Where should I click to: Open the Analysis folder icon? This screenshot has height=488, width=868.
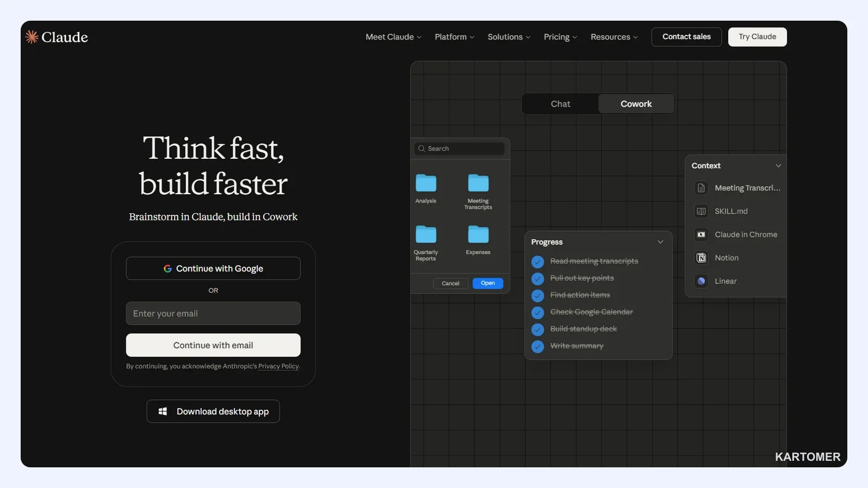[426, 183]
